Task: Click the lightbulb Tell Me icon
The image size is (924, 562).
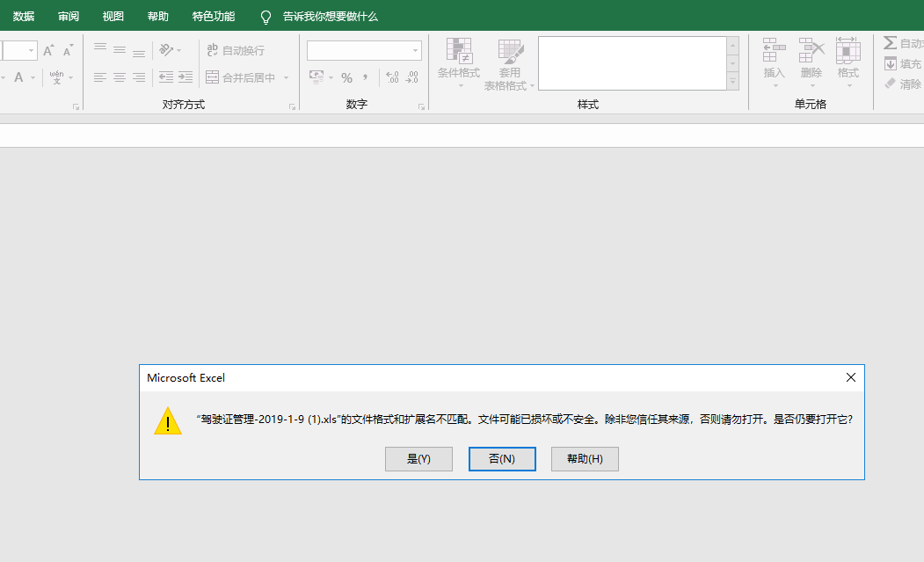Action: click(266, 17)
